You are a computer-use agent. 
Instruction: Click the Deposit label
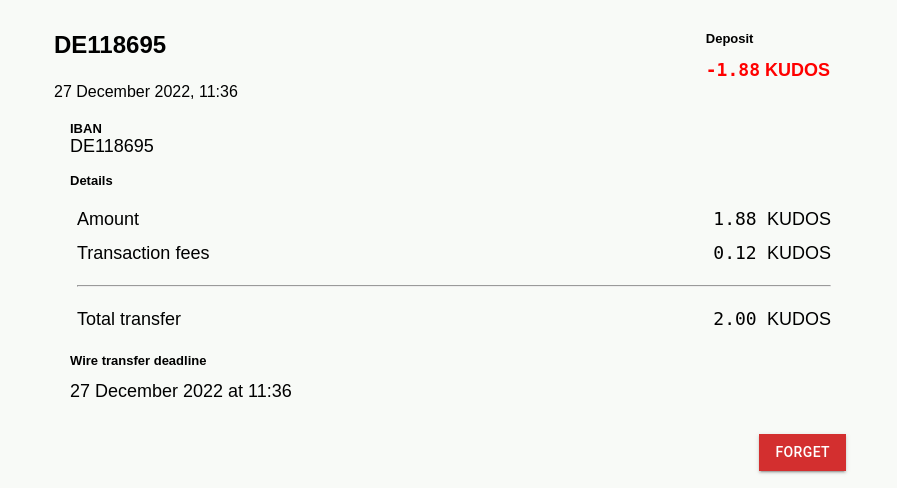[x=729, y=39]
